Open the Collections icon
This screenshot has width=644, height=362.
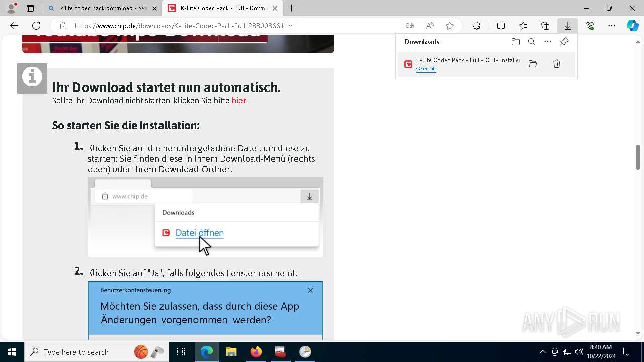(x=545, y=26)
